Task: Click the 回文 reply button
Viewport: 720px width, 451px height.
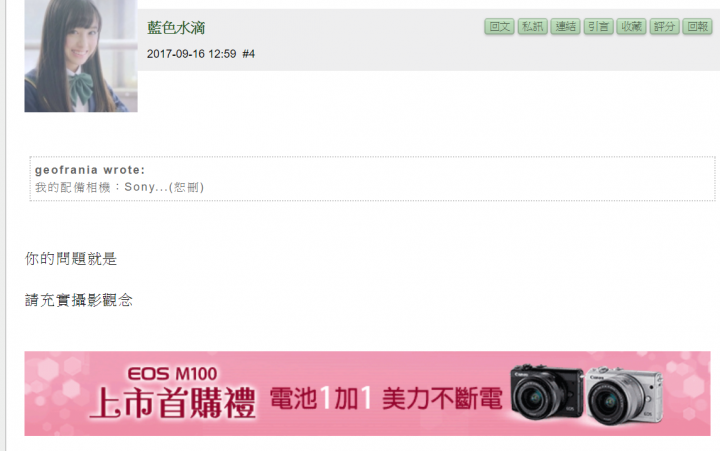Action: pos(499,27)
